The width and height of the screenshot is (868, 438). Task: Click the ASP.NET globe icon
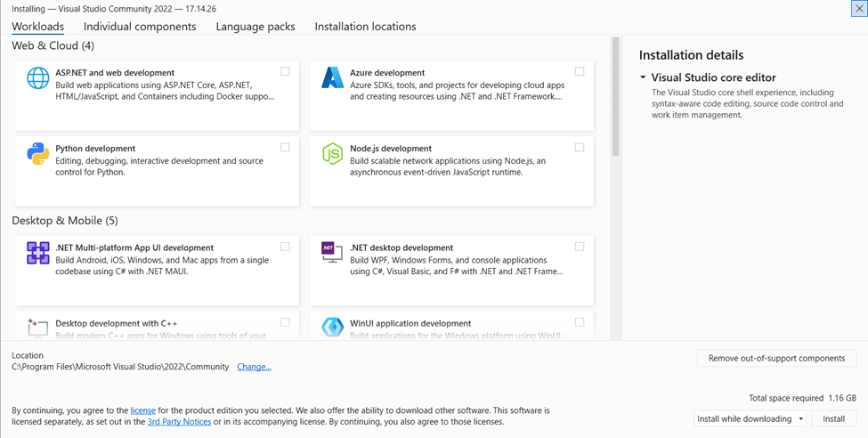tap(38, 78)
